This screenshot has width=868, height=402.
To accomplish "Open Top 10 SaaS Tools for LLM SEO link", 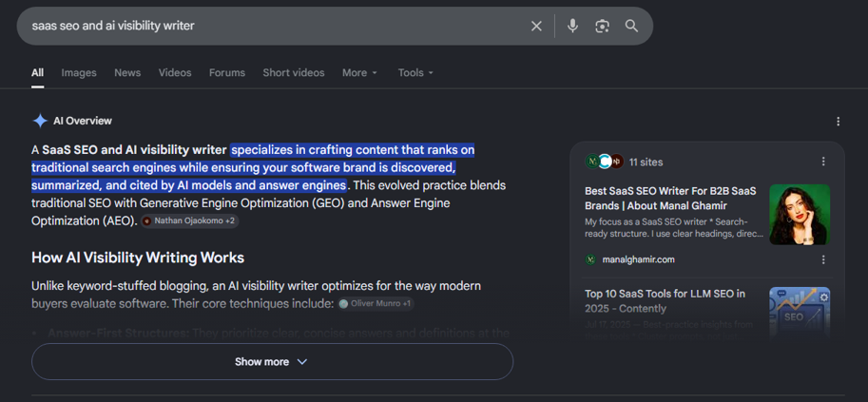I will point(665,301).
